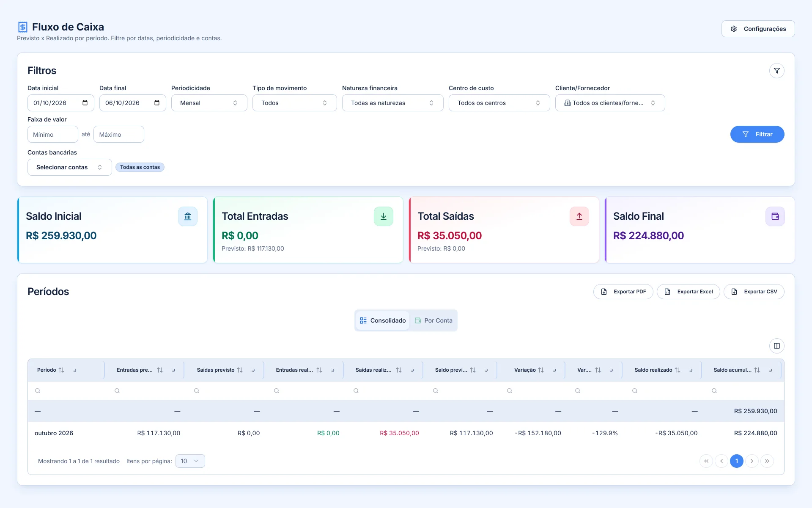Export the table with Exportar Excel
This screenshot has width=812, height=508.
point(688,292)
